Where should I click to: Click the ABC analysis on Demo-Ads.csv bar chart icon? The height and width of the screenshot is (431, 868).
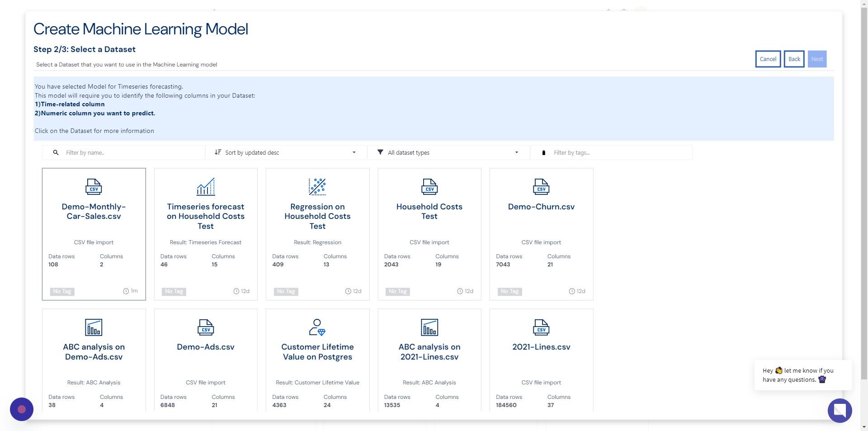pyautogui.click(x=94, y=327)
